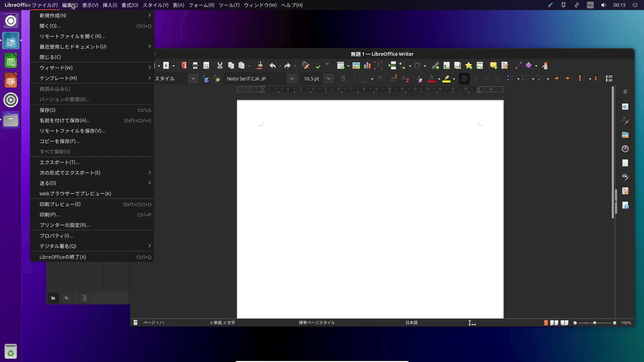Expand the Font Size dropdown arrow

(x=328, y=79)
